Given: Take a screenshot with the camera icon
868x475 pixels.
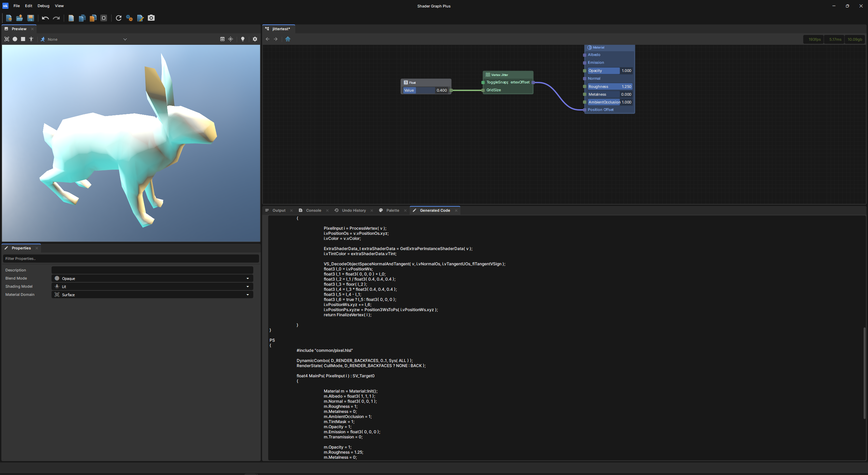Looking at the screenshot, I should coord(151,18).
